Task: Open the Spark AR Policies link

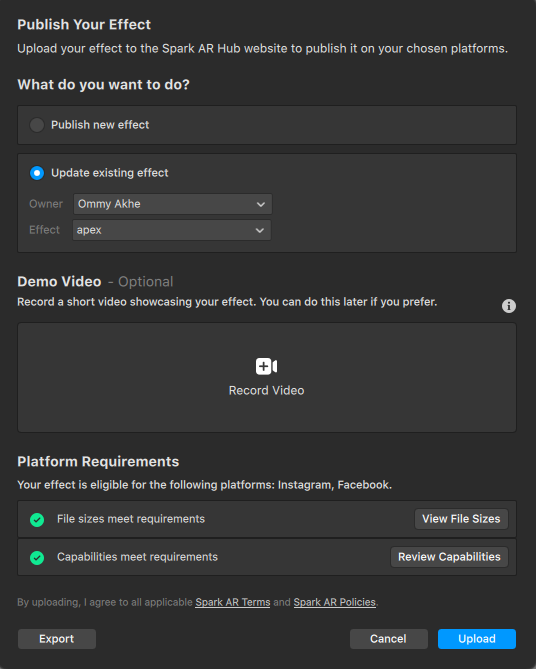Action: (335, 602)
